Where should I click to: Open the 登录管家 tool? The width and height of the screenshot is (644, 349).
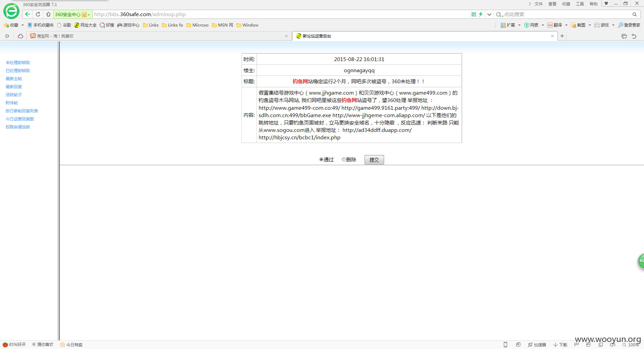pyautogui.click(x=629, y=25)
